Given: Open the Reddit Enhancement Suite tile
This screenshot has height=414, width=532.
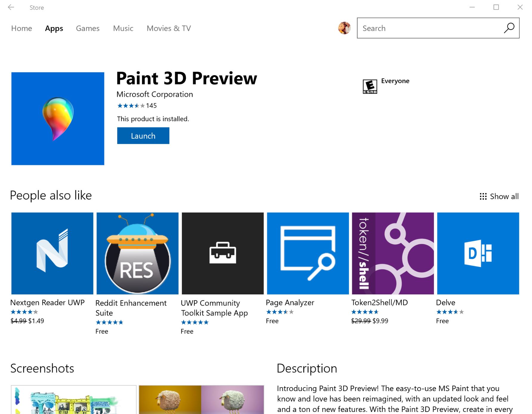Looking at the screenshot, I should pos(137,253).
